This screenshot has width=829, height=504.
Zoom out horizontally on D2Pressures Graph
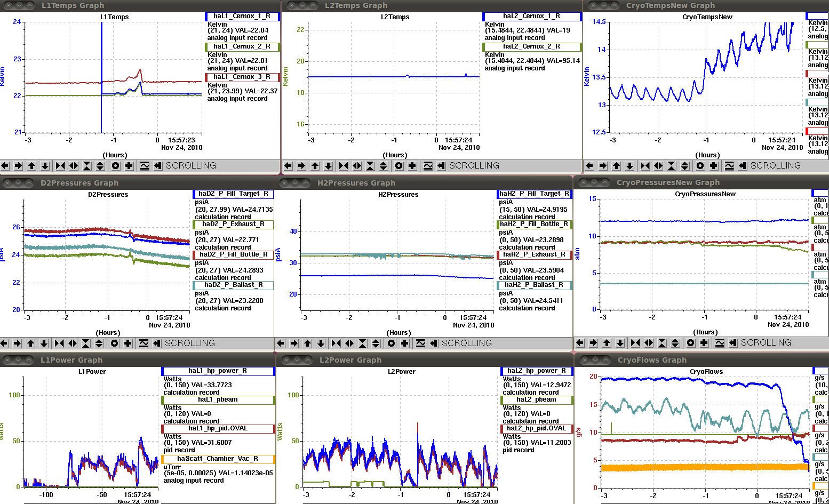click(73, 343)
